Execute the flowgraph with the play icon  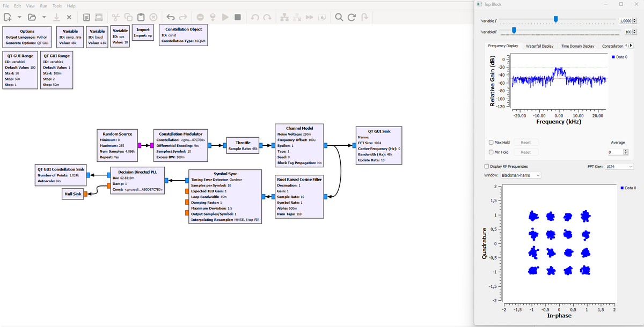click(x=225, y=17)
